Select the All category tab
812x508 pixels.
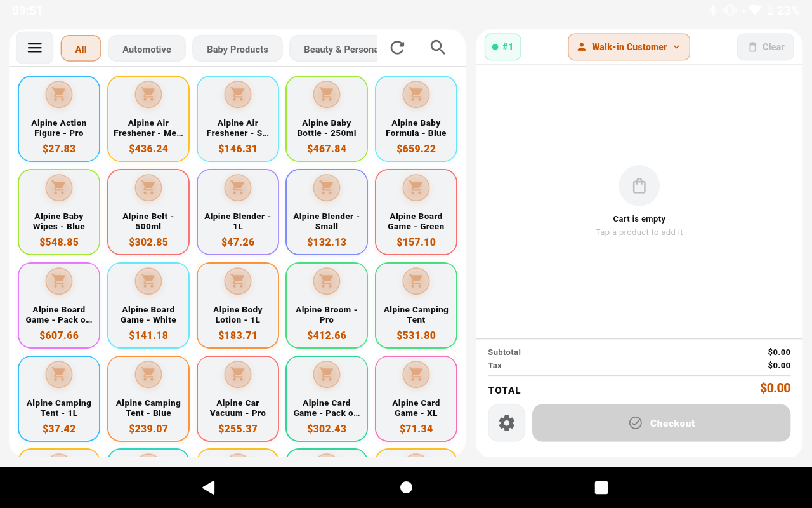tap(81, 49)
